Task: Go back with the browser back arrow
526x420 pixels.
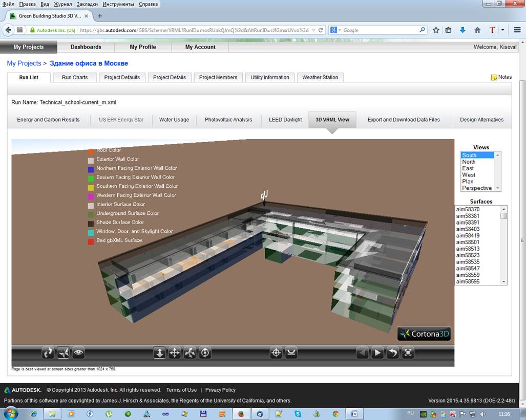Action: click(x=8, y=30)
